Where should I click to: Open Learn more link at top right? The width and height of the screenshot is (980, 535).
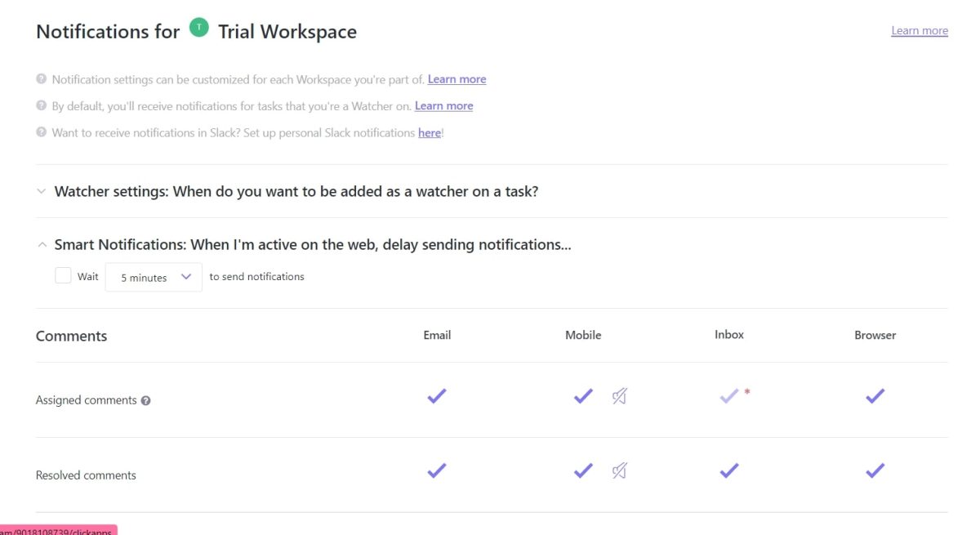click(x=919, y=31)
